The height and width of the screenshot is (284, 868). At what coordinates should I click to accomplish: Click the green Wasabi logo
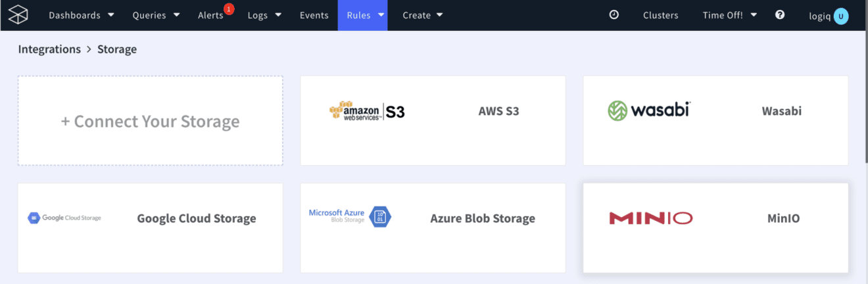coord(649,110)
